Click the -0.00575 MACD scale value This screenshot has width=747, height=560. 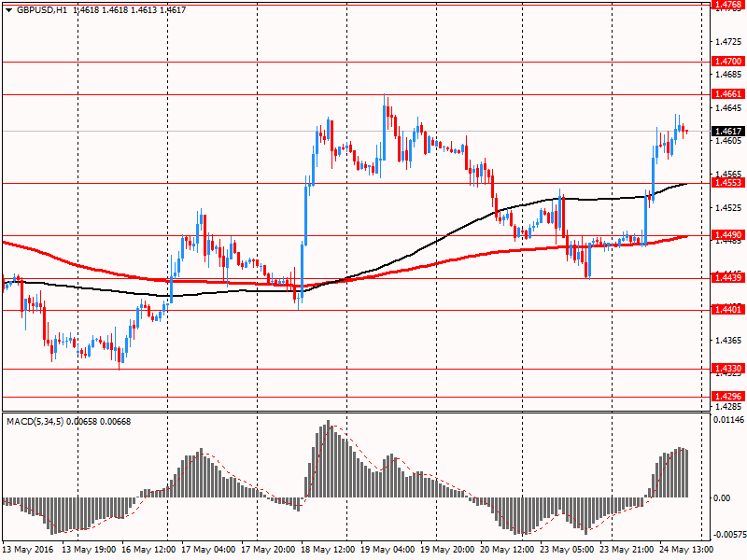pos(728,535)
